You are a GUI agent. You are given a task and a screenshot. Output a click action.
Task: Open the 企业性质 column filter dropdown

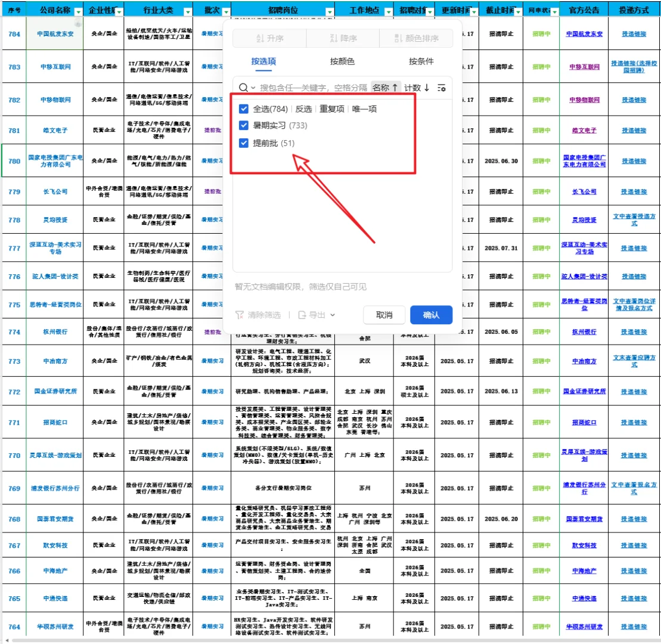coord(119,12)
